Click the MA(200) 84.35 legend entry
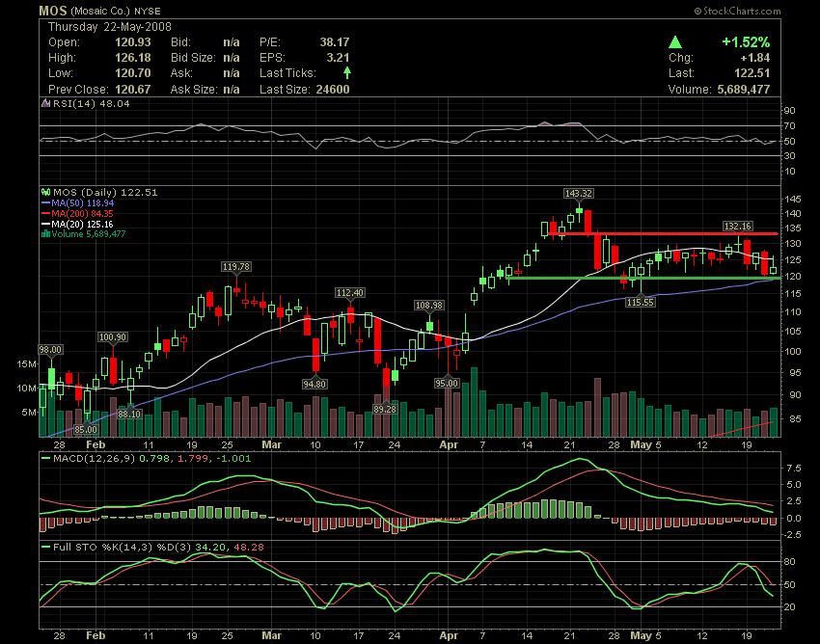The height and width of the screenshot is (644, 820). point(82,213)
